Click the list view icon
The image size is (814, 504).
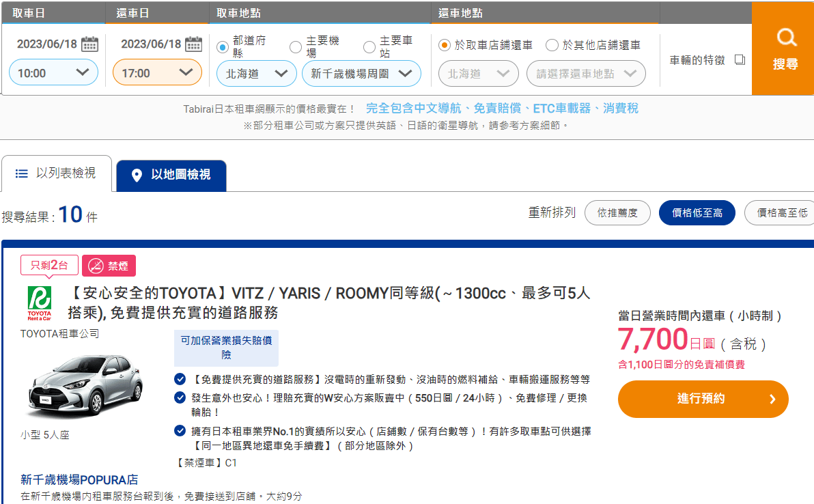21,173
